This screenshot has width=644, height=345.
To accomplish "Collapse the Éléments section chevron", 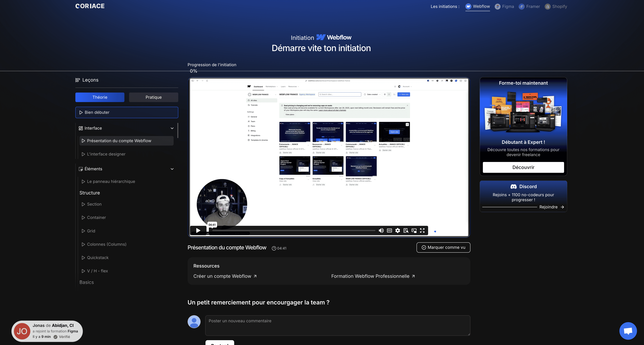I will 172,169.
